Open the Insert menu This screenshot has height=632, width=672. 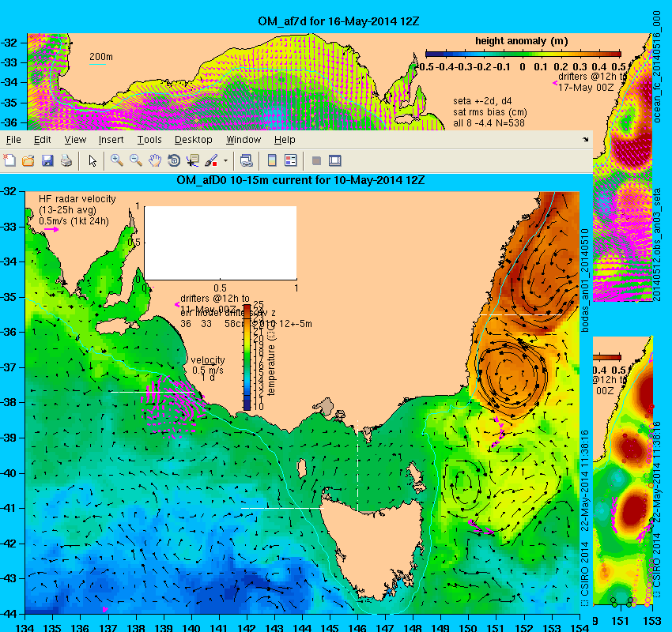111,140
